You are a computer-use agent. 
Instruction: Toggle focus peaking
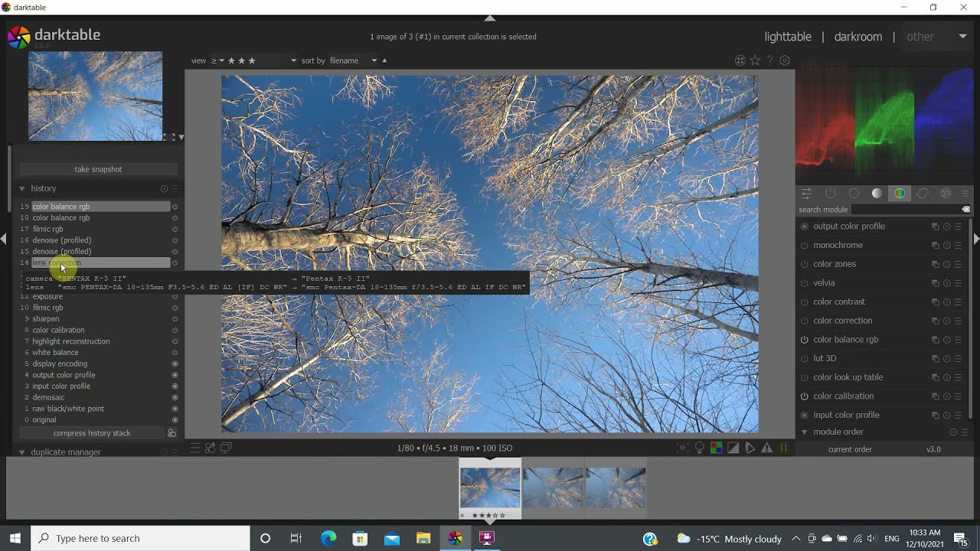(682, 448)
